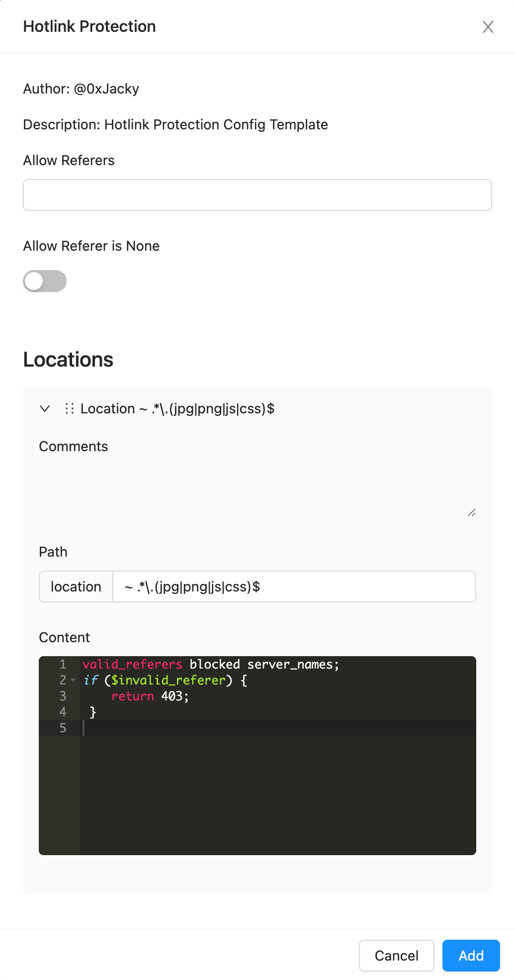Place cursor at closing brace on line 4
The width and height of the screenshot is (515, 980).
93,712
